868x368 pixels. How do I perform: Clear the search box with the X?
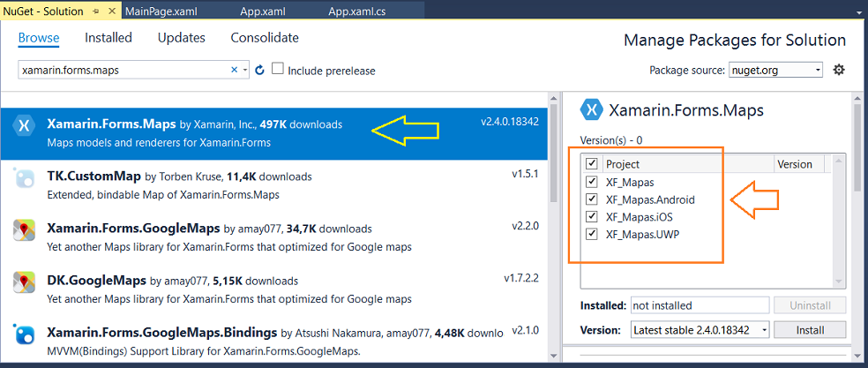click(x=234, y=70)
